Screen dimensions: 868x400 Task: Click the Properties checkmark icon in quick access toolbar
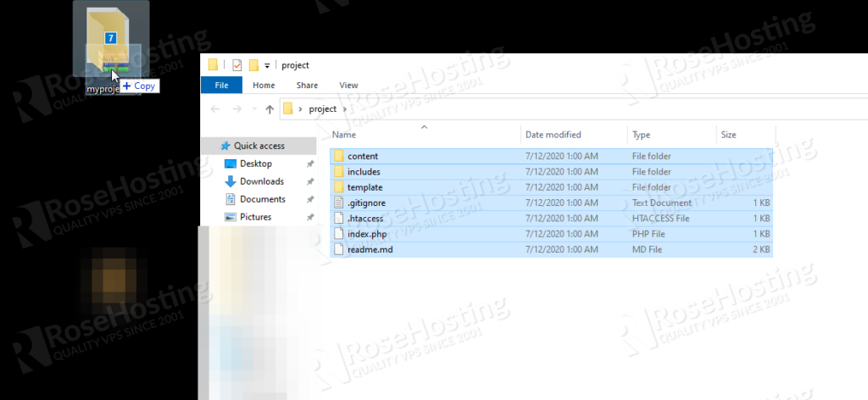tap(237, 65)
